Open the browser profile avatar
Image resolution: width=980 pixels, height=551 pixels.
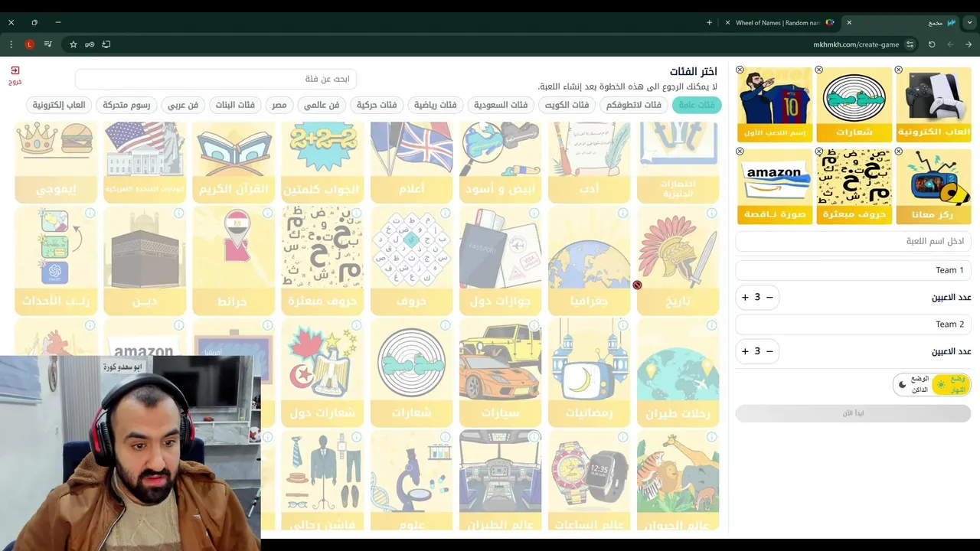click(x=30, y=44)
